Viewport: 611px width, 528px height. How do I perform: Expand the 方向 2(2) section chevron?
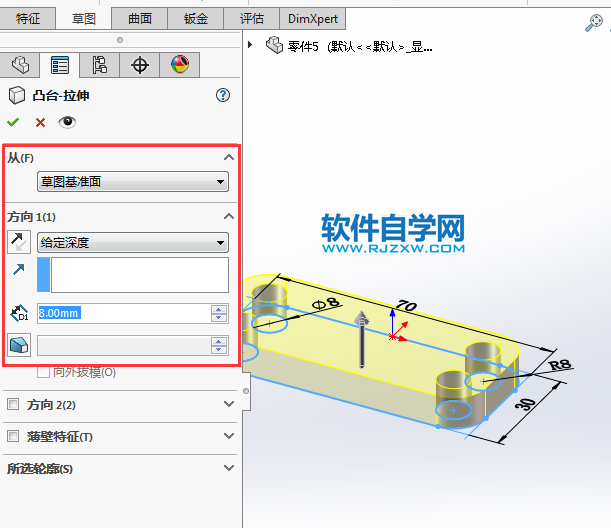click(229, 404)
